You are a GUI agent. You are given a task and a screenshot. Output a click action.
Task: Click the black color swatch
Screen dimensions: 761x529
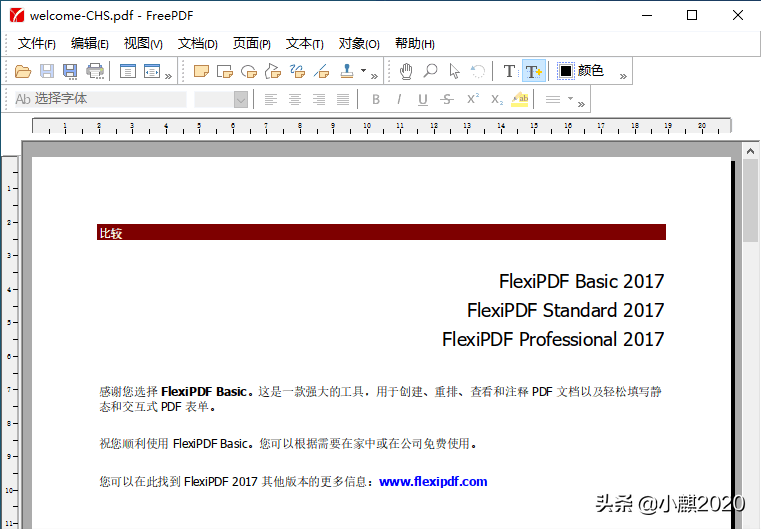click(x=565, y=71)
